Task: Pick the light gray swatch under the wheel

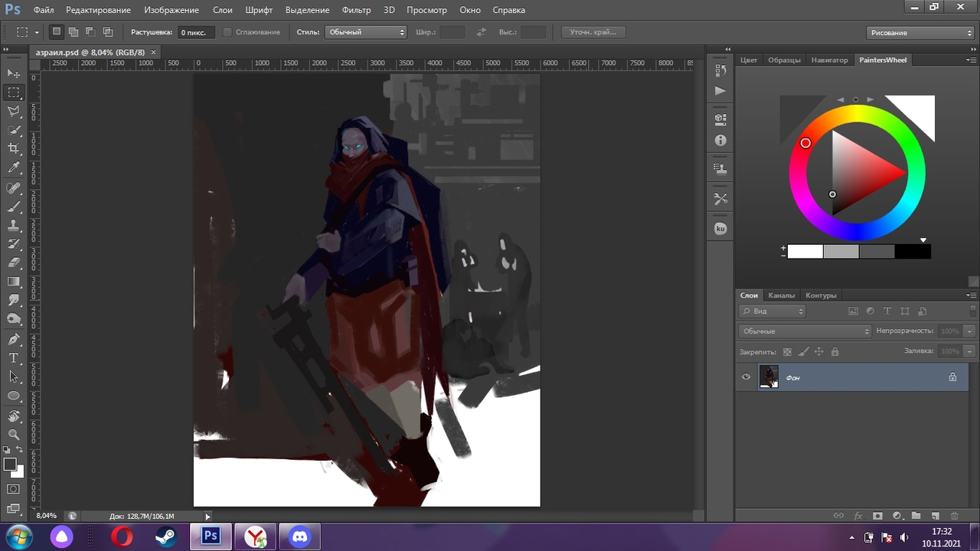Action: [x=841, y=251]
